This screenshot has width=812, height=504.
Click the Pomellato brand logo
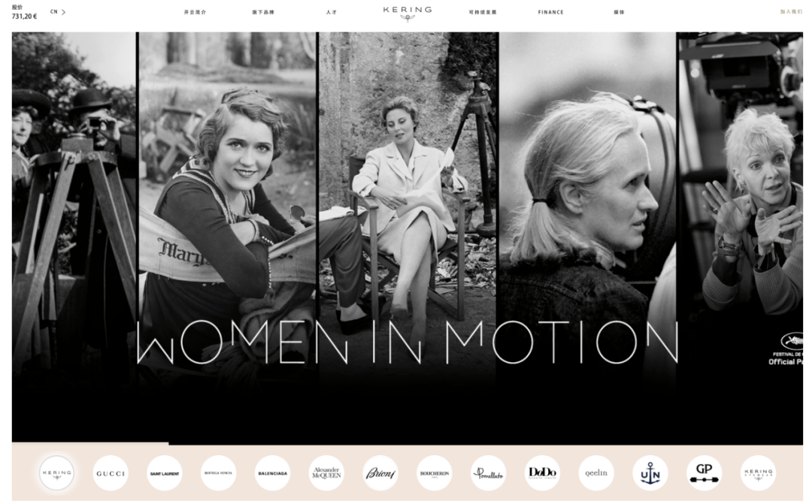pyautogui.click(x=489, y=473)
